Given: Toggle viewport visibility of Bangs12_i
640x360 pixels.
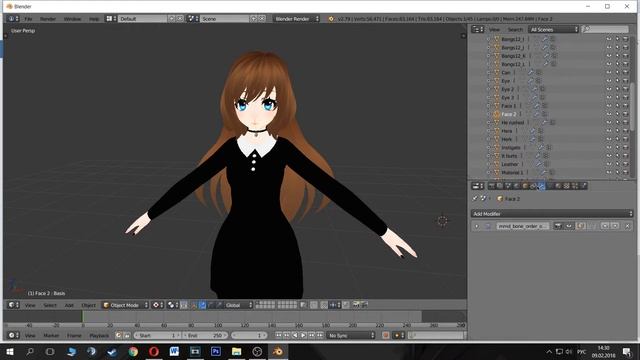Looking at the screenshot, I should click(x=609, y=39).
